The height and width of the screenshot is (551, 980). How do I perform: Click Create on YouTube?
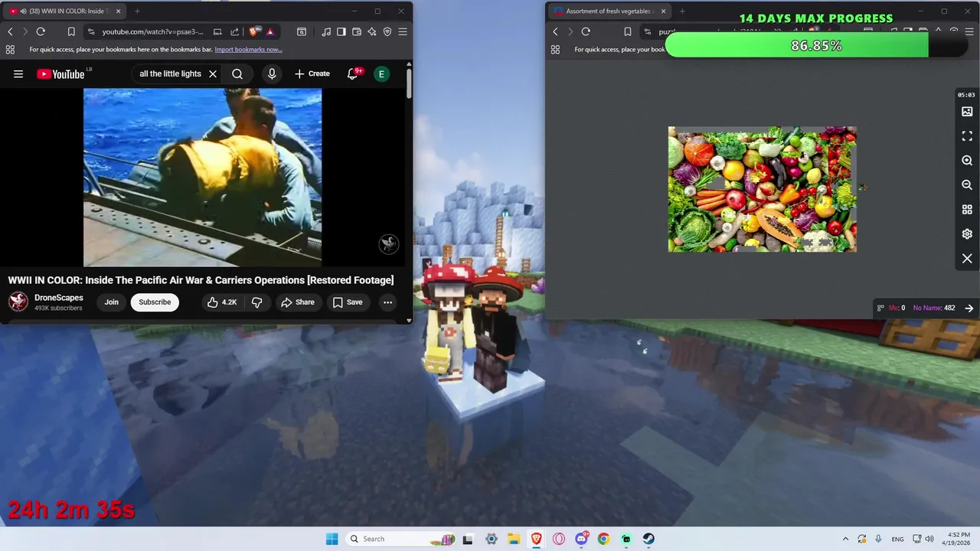[312, 74]
